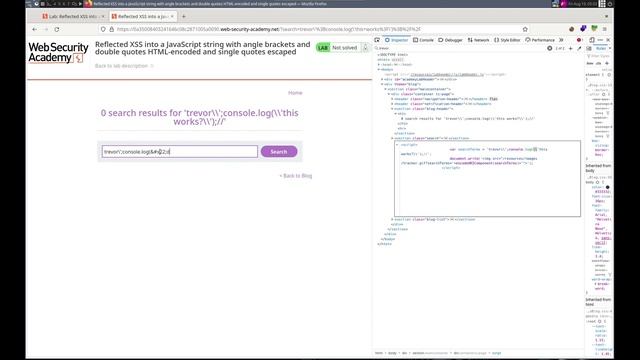
Task: Expand the head node in markup tree
Action: click(379, 64)
